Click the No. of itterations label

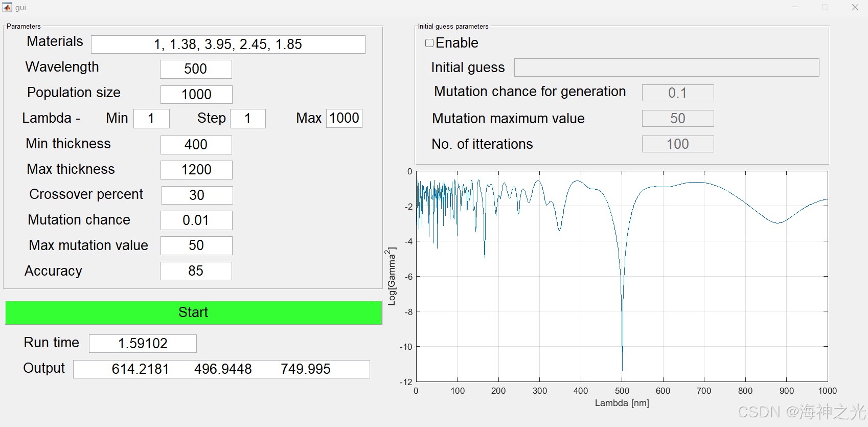pos(482,144)
